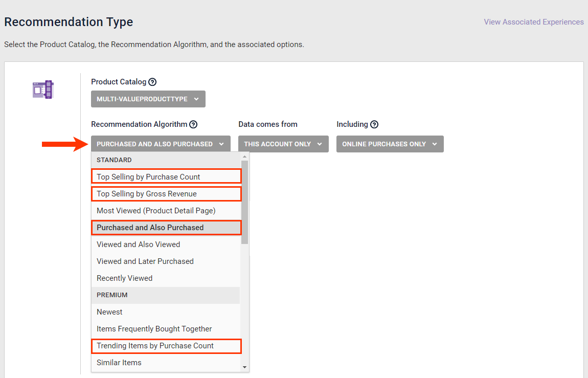
Task: Select Trending Items by Purchase Count
Action: (x=166, y=346)
